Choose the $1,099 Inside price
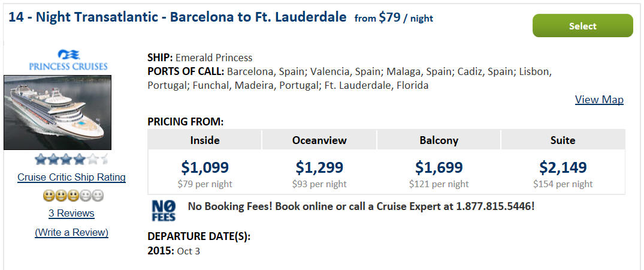This screenshot has width=644, height=270. click(204, 167)
